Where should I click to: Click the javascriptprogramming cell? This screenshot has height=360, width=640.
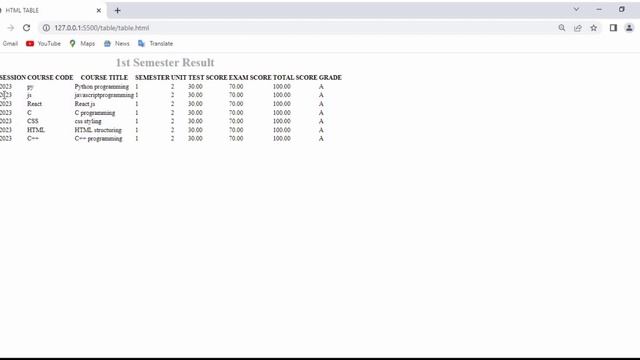[x=104, y=95]
